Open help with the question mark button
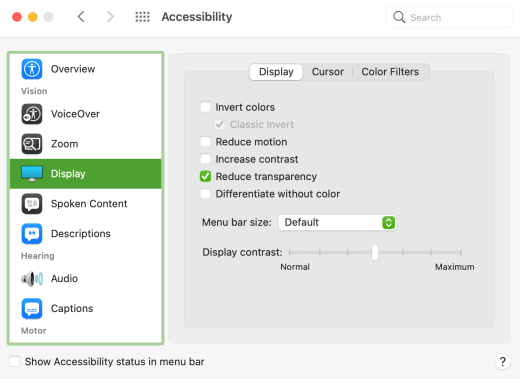Viewport: 520px width, 379px height. pos(503,361)
